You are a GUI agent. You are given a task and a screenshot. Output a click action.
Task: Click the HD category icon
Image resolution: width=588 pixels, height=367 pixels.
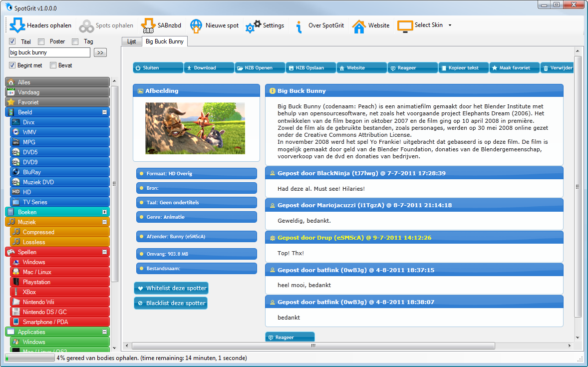(x=16, y=192)
